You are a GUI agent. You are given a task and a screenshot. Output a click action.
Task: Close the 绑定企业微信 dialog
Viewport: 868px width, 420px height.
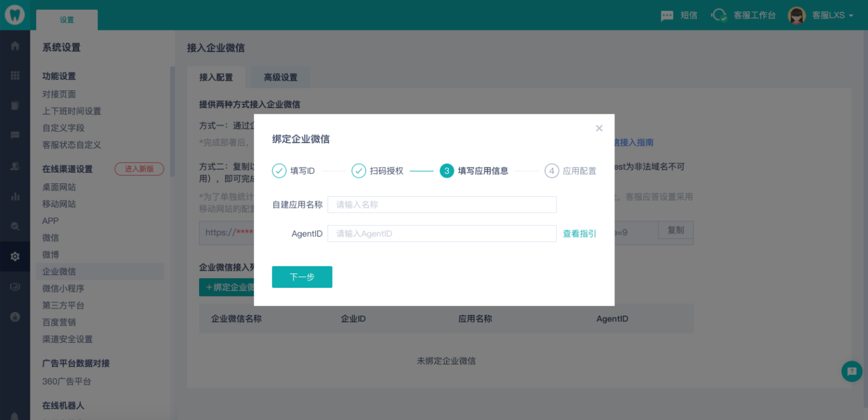tap(599, 128)
